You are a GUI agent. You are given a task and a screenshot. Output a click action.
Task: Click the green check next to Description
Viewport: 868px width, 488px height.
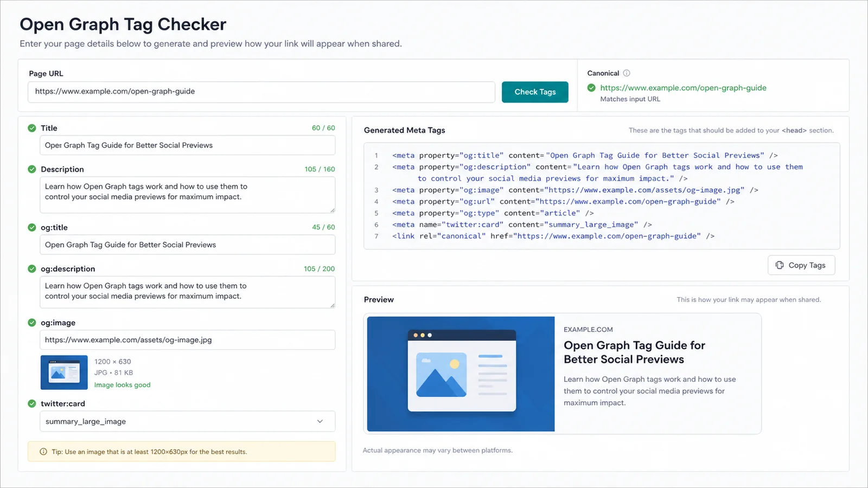pyautogui.click(x=32, y=169)
